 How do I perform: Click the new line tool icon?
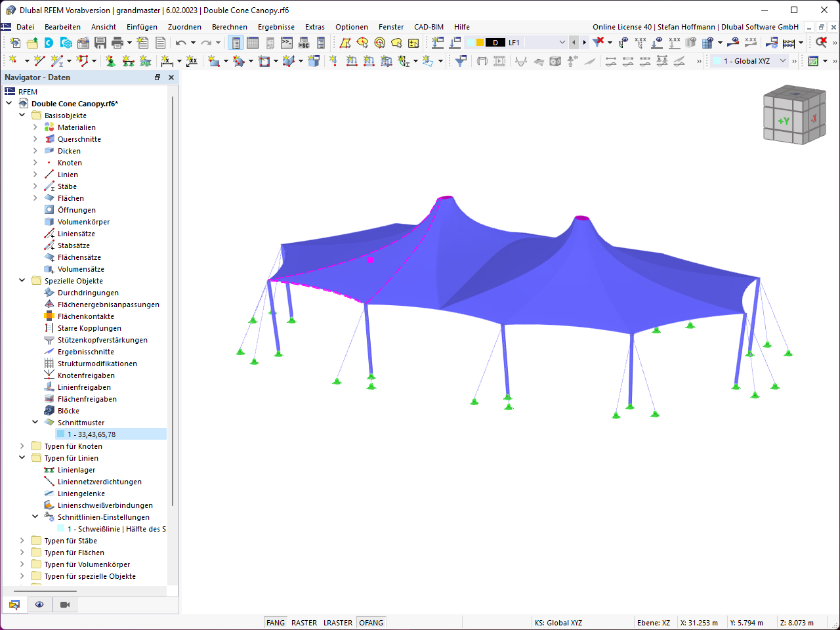[39, 61]
